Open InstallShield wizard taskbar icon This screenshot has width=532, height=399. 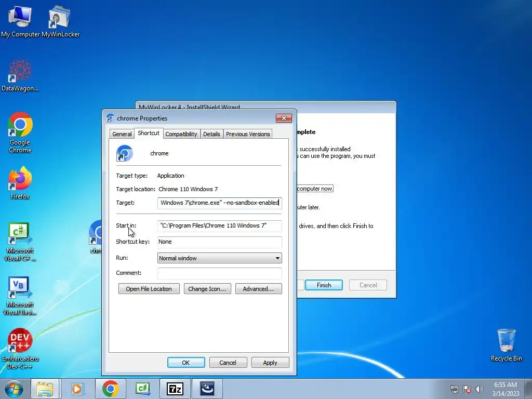pos(207,389)
